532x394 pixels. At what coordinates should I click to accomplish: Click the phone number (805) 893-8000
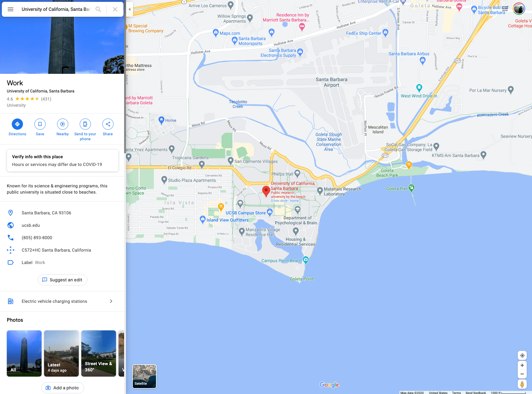click(x=37, y=238)
